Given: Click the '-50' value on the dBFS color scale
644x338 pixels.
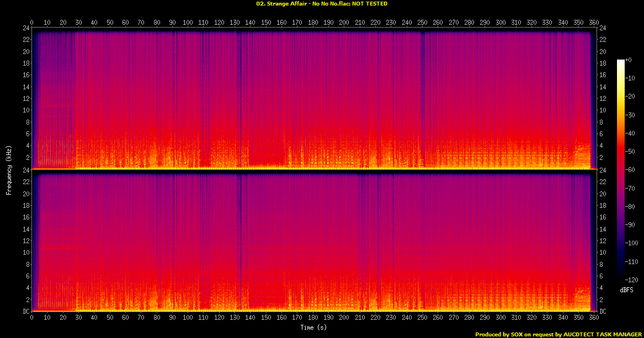Looking at the screenshot, I should coord(630,152).
